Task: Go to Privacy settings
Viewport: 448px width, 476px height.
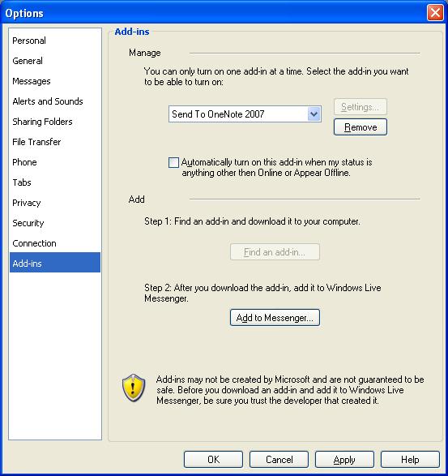Action: tap(55, 203)
